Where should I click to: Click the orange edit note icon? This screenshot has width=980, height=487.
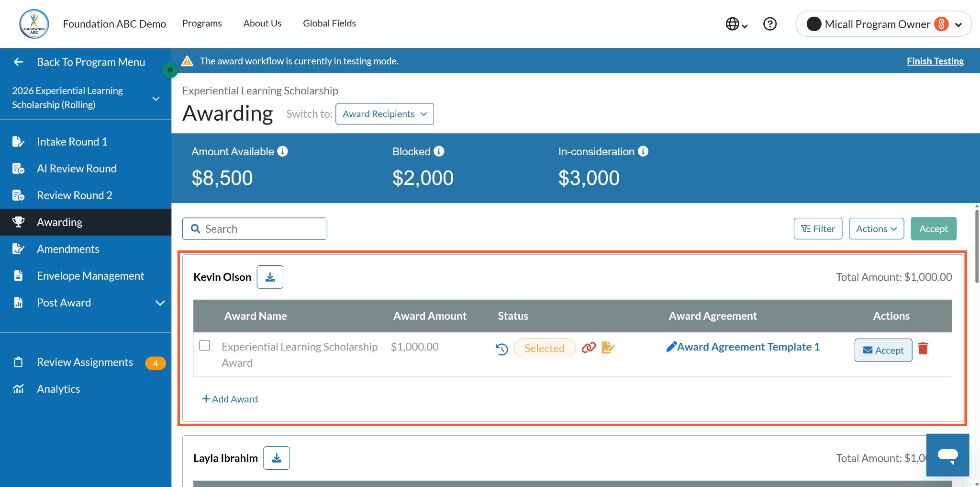tap(608, 348)
